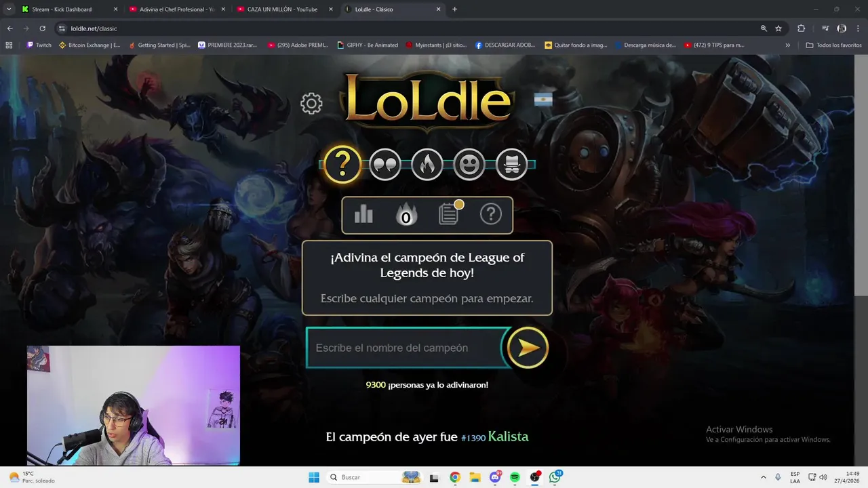Screen dimensions: 868x488
Task: Open the Windows Start menu
Action: coord(313,477)
